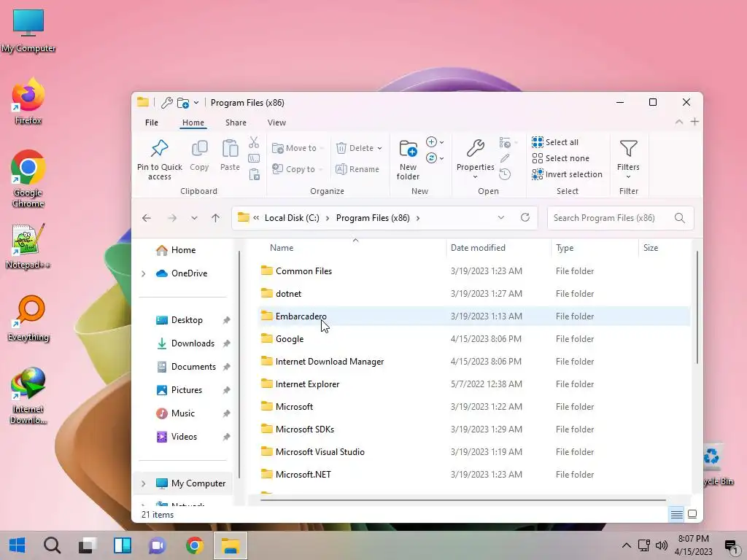
Task: Click Properties wrench in title bar quick access
Action: [x=167, y=102]
